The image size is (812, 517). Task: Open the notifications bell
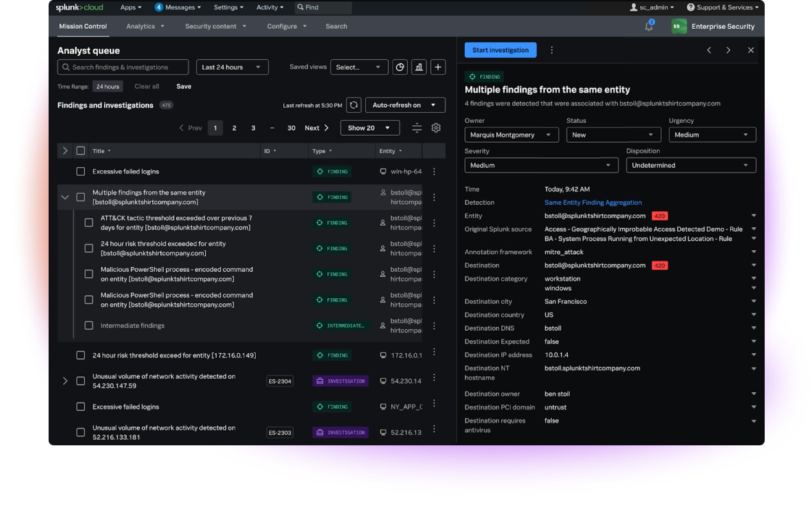point(648,26)
